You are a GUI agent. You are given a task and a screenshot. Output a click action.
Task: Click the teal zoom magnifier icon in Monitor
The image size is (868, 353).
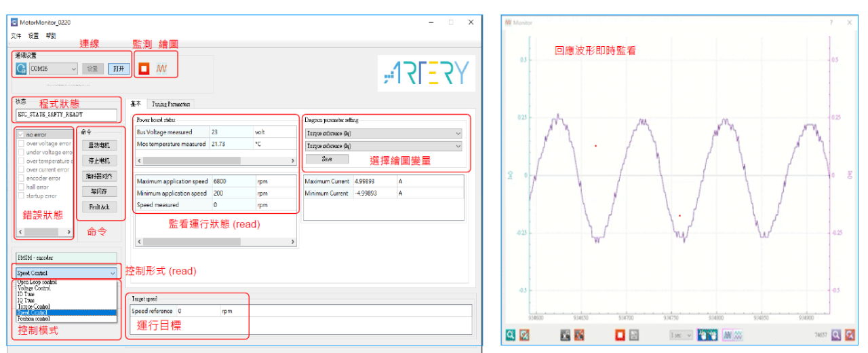(x=511, y=335)
